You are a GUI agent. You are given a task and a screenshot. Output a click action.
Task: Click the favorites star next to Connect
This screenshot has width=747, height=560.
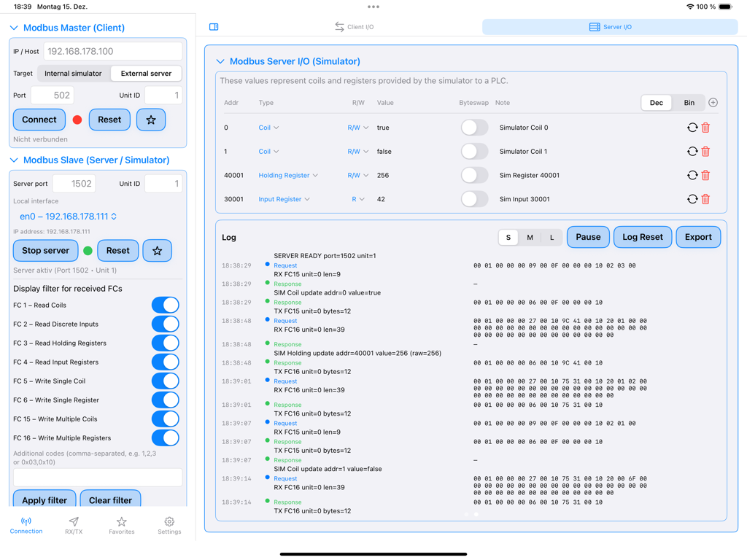(x=150, y=119)
